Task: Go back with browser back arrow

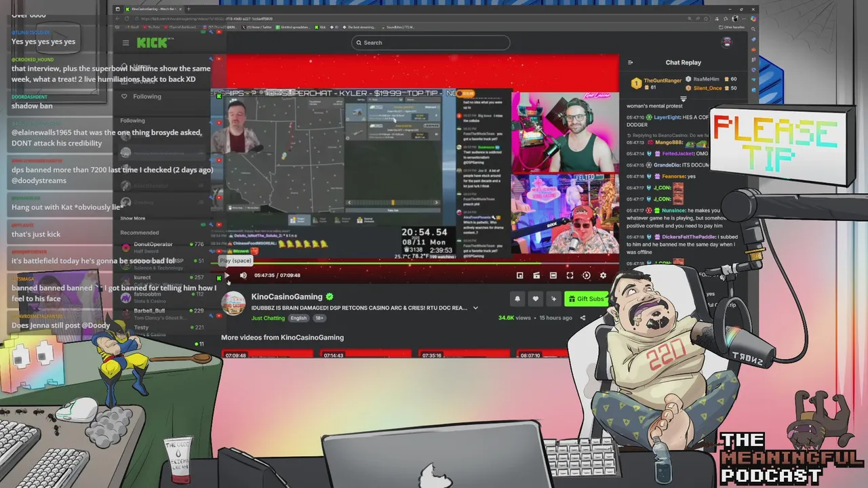Action: [118, 18]
